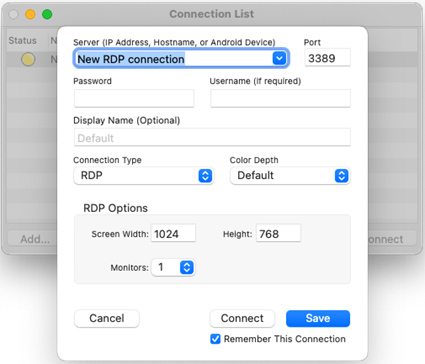Click the green zoom window button
The height and width of the screenshot is (364, 425).
click(47, 14)
